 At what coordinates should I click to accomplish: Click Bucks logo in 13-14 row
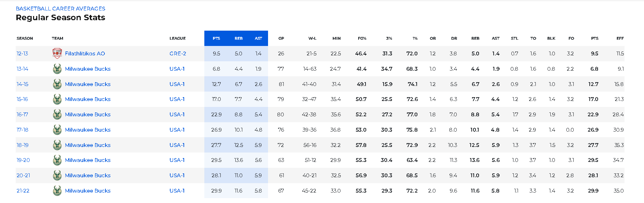click(57, 69)
